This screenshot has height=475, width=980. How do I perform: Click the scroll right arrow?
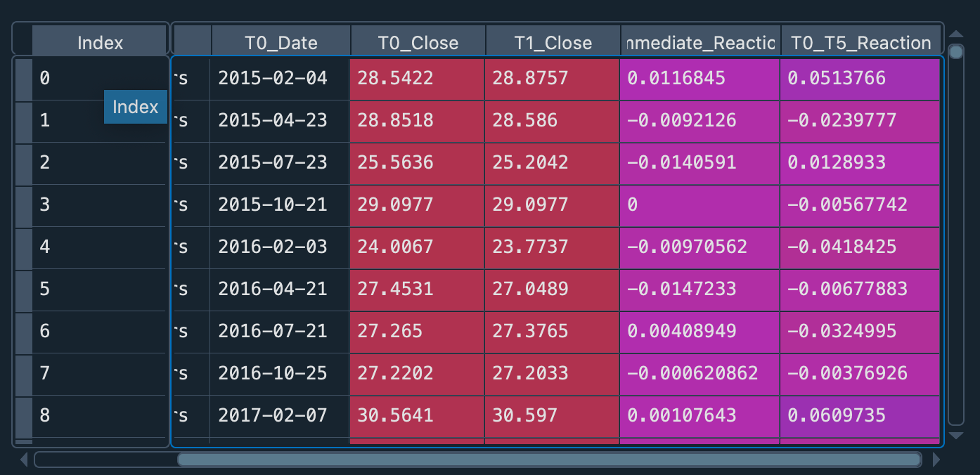click(936, 460)
